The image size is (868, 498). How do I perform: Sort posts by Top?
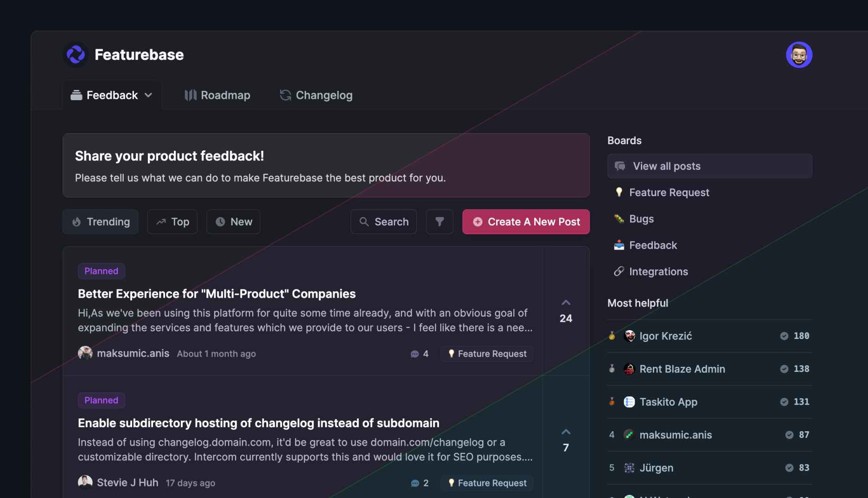(x=172, y=222)
